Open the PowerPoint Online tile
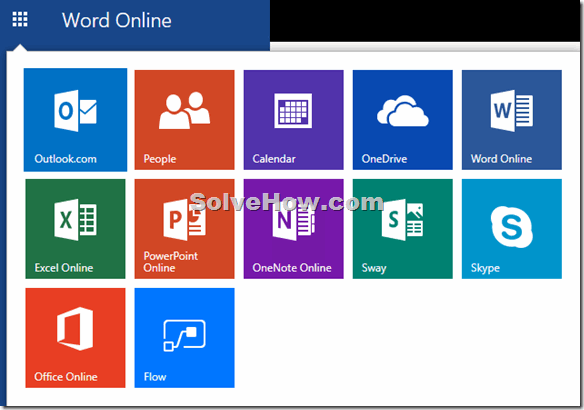The height and width of the screenshot is (410, 584). coord(184,229)
